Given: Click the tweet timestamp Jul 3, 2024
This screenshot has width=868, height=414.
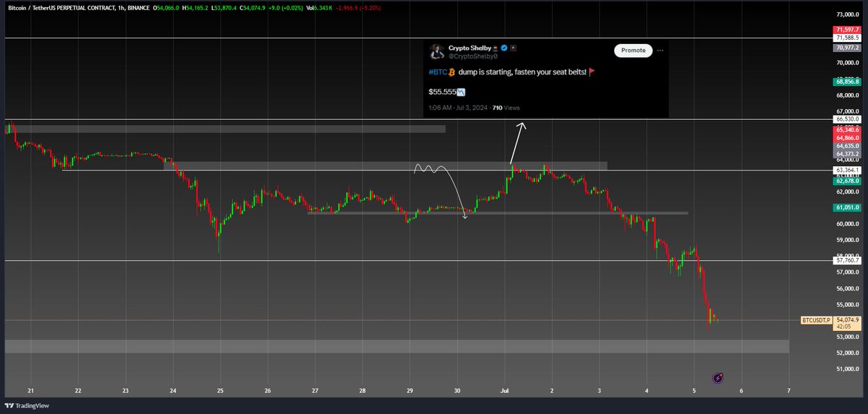Looking at the screenshot, I should (471, 108).
